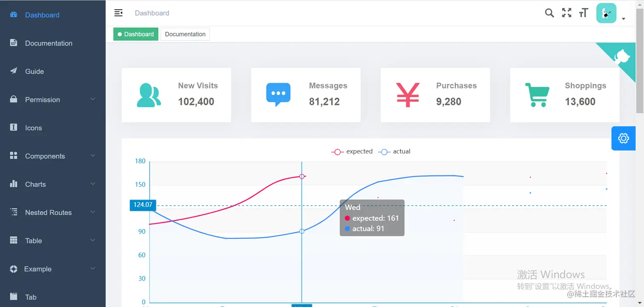This screenshot has width=644, height=307.
Task: Click the Purchases yen icon
Action: pos(408,95)
